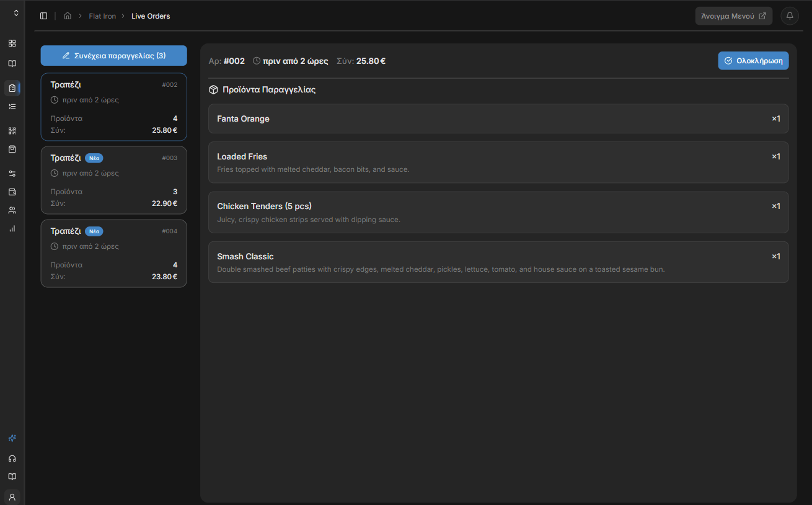
Task: Open the upper menu book icon in sidebar
Action: point(12,63)
